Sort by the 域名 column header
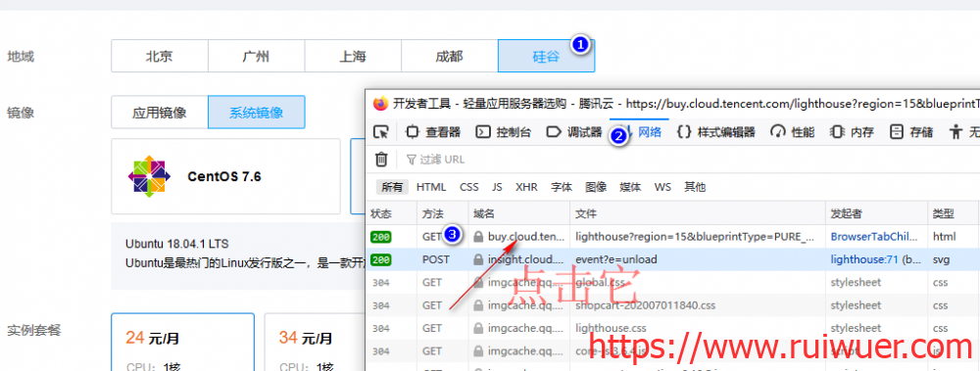The height and width of the screenshot is (371, 980). [518, 213]
